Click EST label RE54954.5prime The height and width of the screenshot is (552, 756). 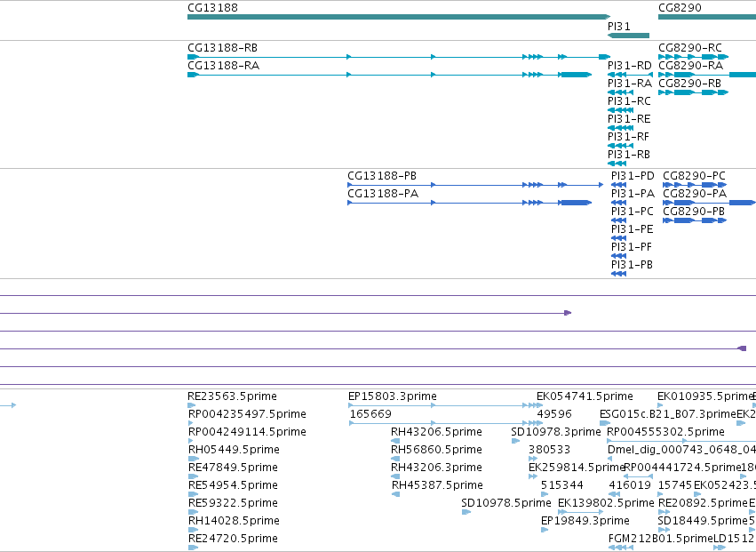click(233, 486)
